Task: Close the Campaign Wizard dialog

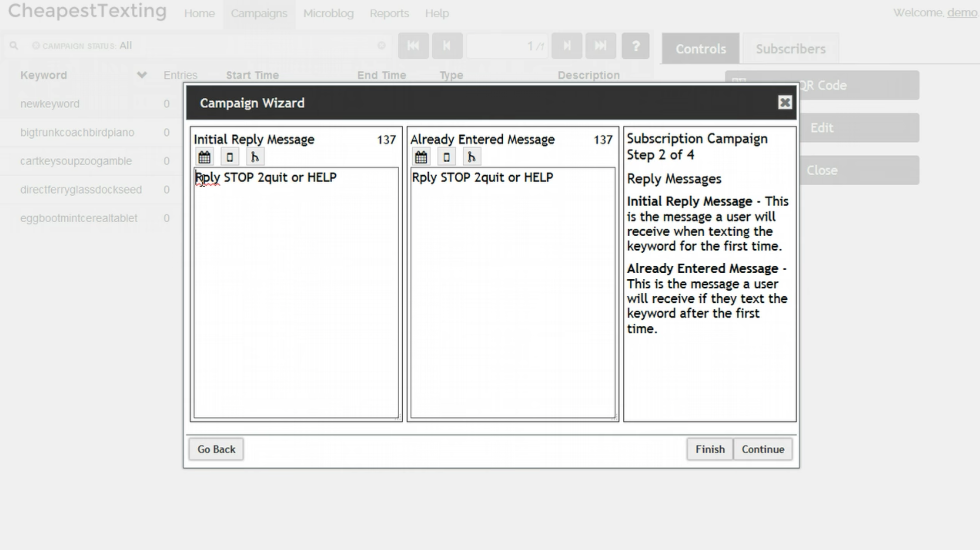Action: 785,102
